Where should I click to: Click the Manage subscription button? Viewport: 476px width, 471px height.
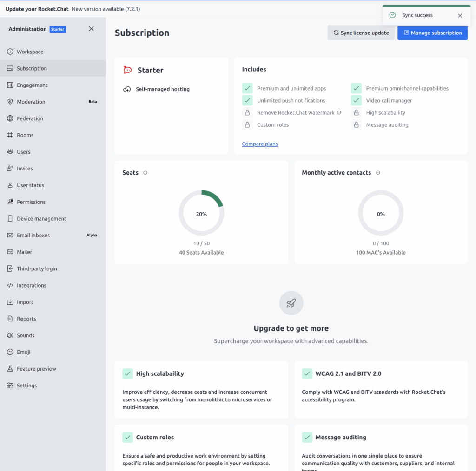(432, 33)
